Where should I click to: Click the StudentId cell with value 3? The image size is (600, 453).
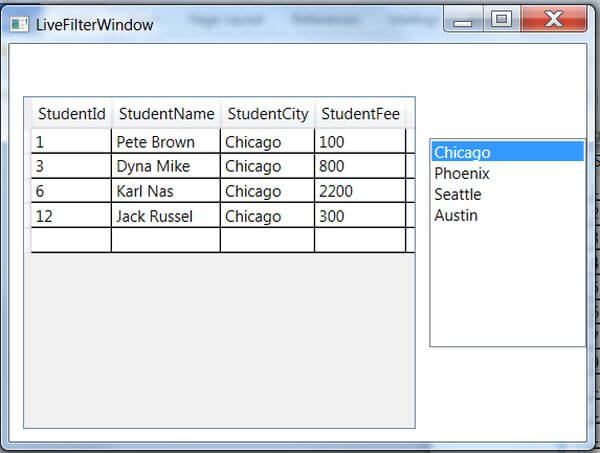(71, 166)
